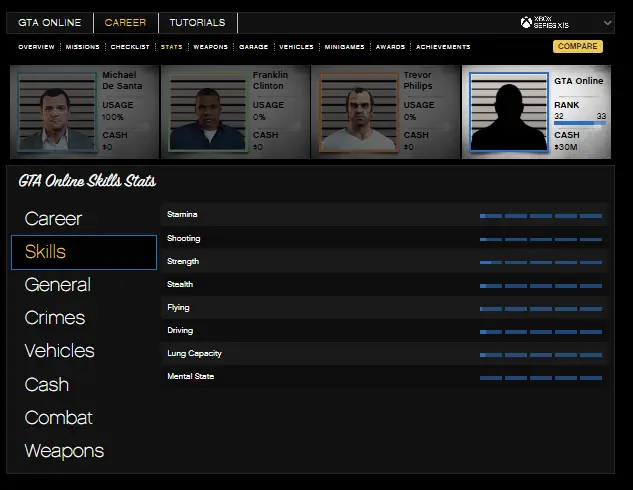633x490 pixels.
Task: Show the Combat stats category
Action: [58, 417]
